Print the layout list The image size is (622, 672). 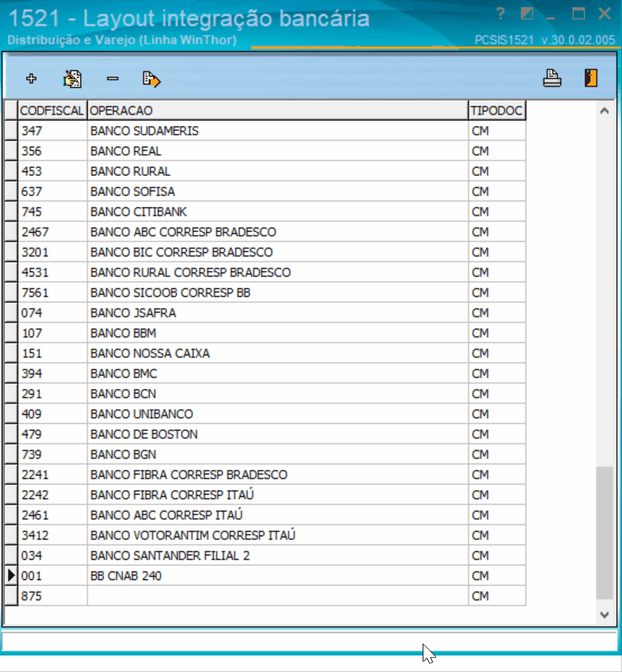(552, 79)
